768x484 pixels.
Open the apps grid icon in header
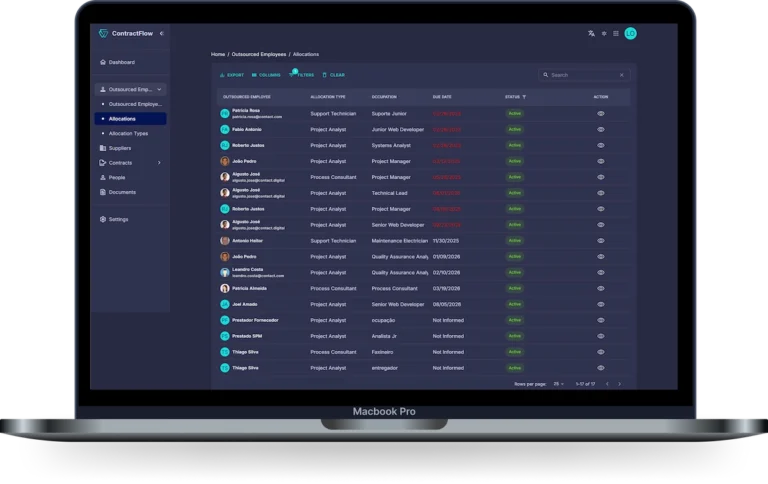(x=616, y=33)
